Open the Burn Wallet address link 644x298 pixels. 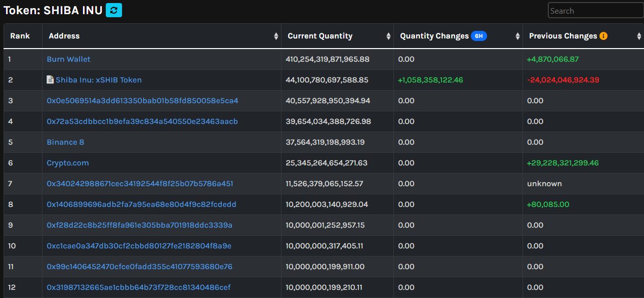tap(68, 59)
